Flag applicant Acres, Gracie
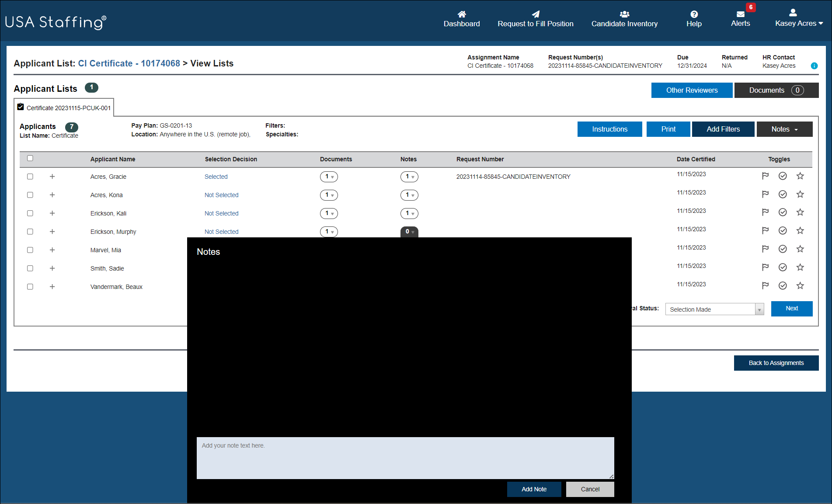Image resolution: width=832 pixels, height=504 pixels. pos(765,175)
